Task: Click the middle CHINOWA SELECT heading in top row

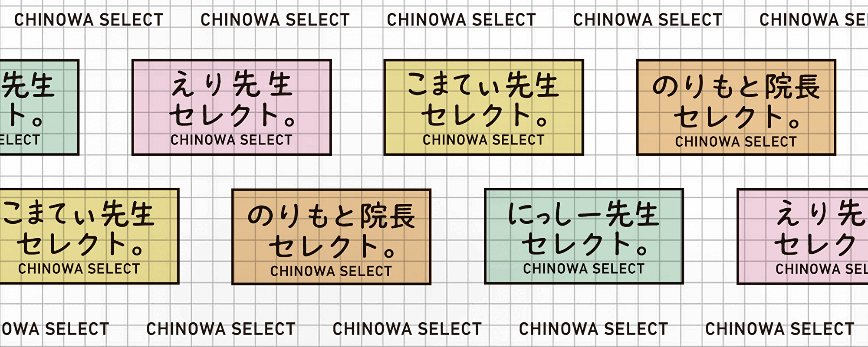Action: tap(461, 20)
